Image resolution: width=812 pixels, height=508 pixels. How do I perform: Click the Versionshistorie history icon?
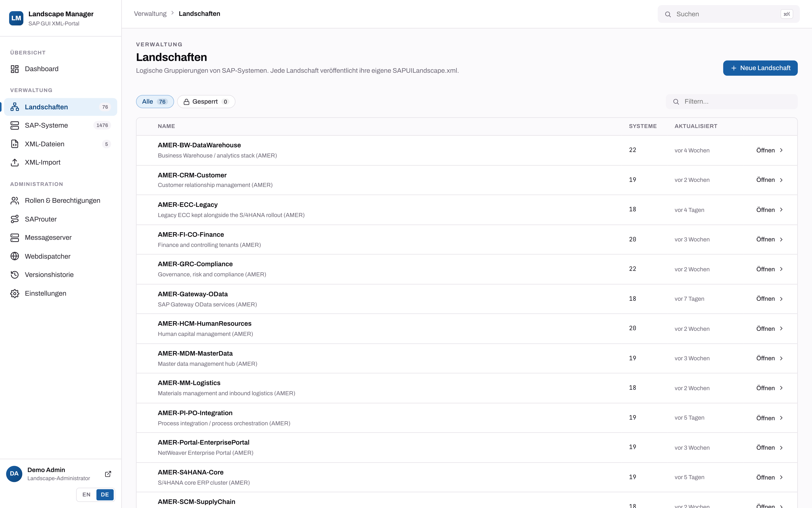point(15,275)
